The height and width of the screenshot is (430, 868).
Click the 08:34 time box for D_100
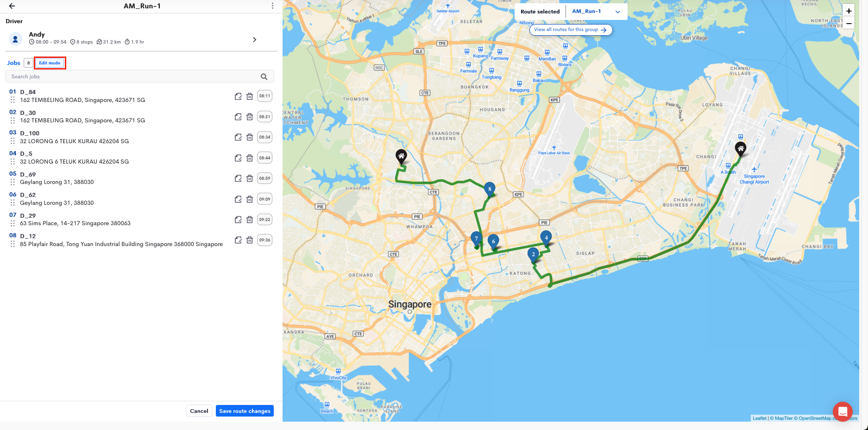(x=264, y=137)
